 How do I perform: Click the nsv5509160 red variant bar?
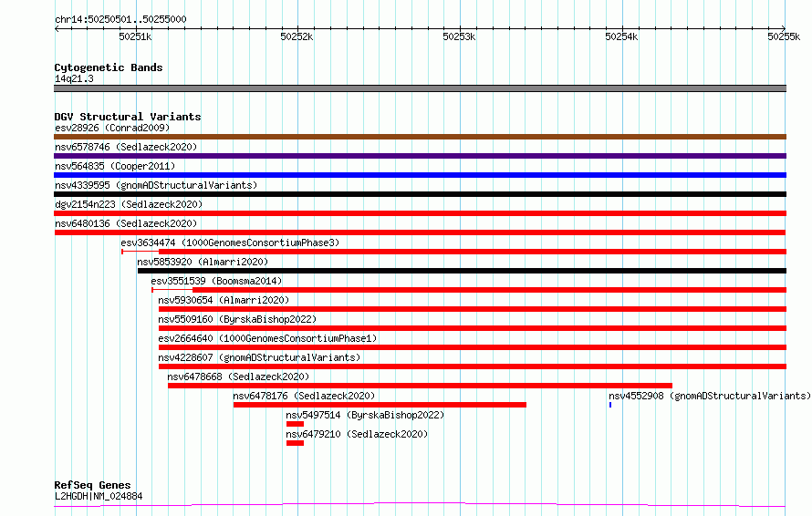pyautogui.click(x=473, y=328)
